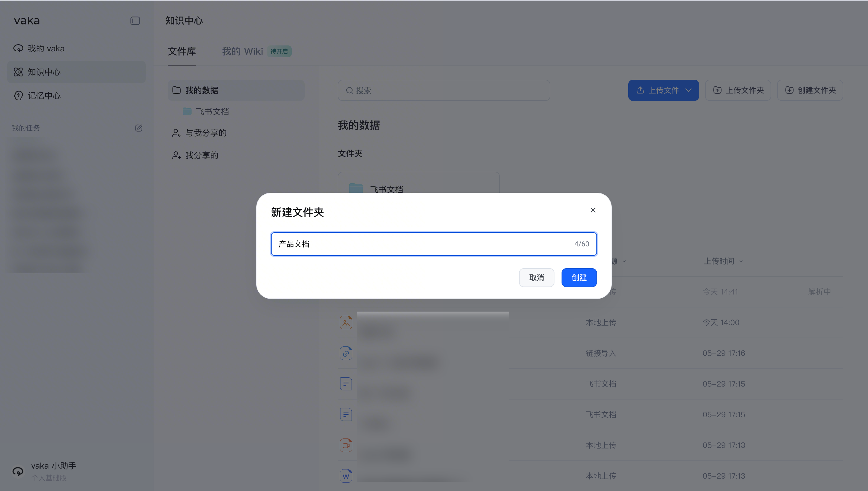
Task: Open 我的 vaka page
Action: (76, 49)
